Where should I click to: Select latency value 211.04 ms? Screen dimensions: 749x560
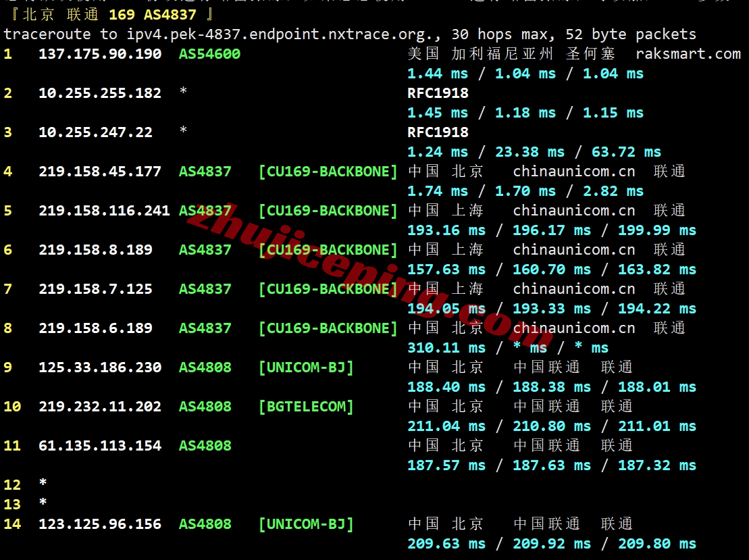pos(446,426)
